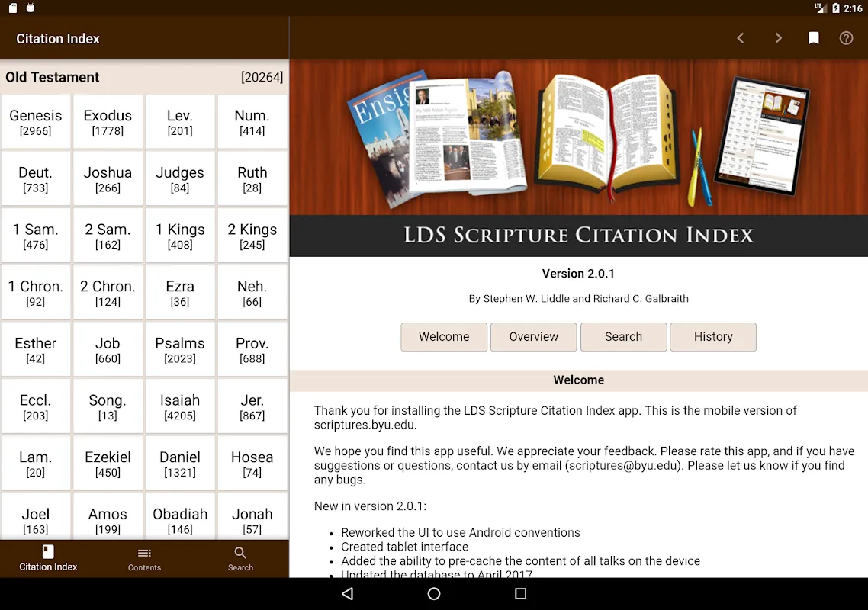Viewport: 868px width, 610px height.
Task: Click the Old Testament count [20264]
Action: pyautogui.click(x=262, y=78)
